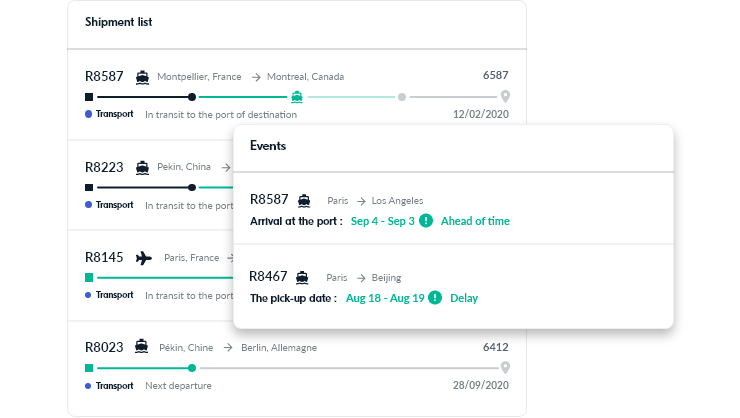The image size is (740, 418).
Task: Click the green midpoint dot on the R8023 progress bar
Action: [x=192, y=368]
